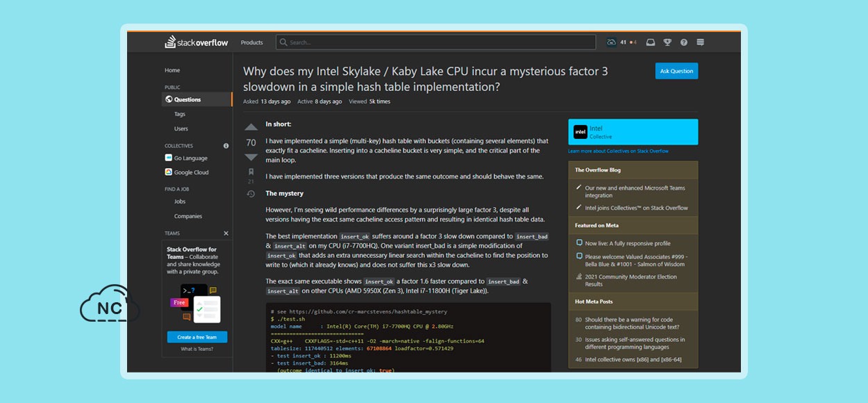Bookmark the question with bookmark icon

251,172
